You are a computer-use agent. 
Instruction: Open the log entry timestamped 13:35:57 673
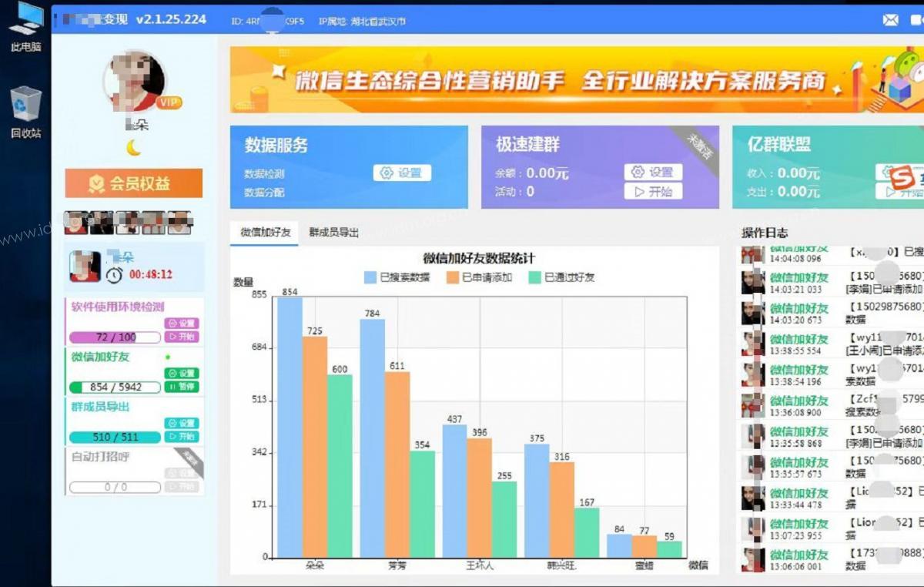click(x=832, y=468)
